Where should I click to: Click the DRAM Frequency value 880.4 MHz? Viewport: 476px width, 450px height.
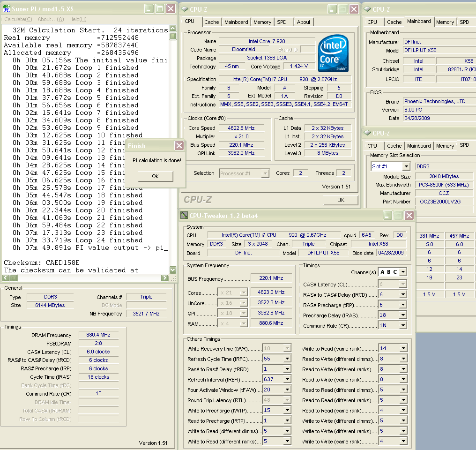pyautogui.click(x=98, y=335)
